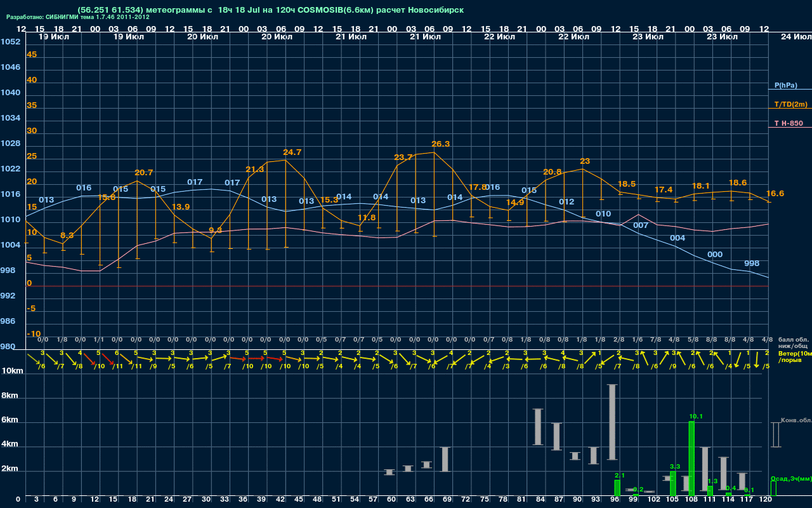Click the 2.1 precipitation amount label

point(620,476)
